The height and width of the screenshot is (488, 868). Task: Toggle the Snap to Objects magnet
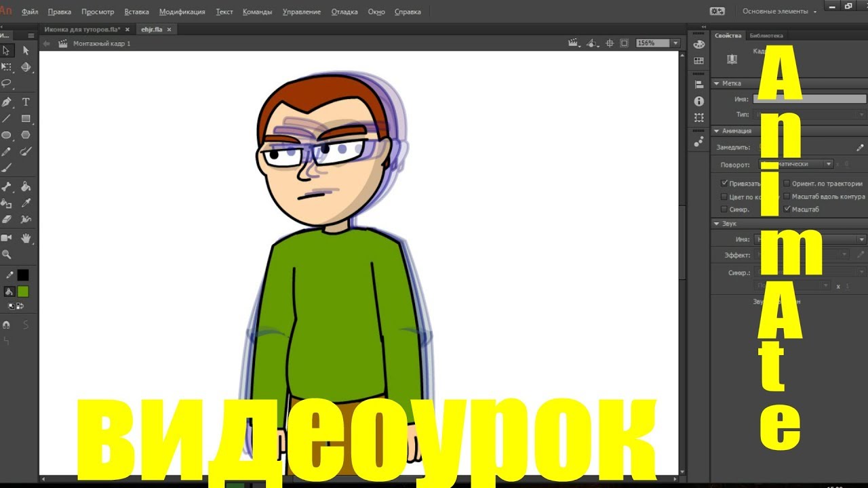click(6, 325)
